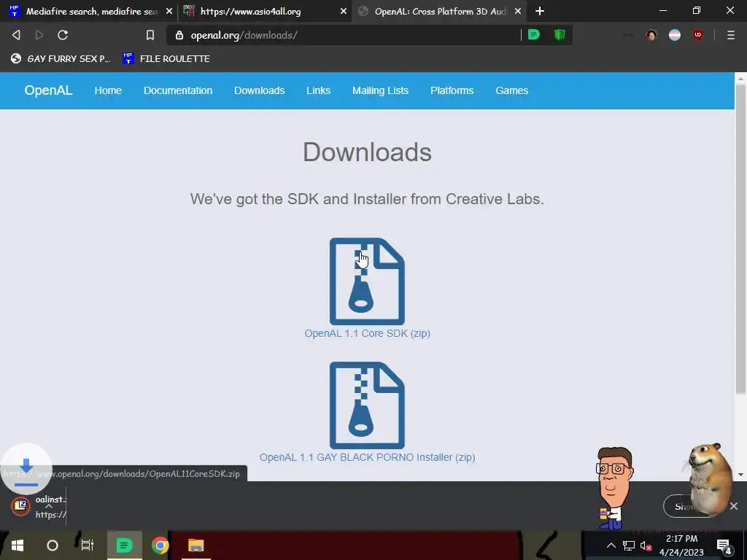Open File Explorer from the taskbar

click(196, 545)
